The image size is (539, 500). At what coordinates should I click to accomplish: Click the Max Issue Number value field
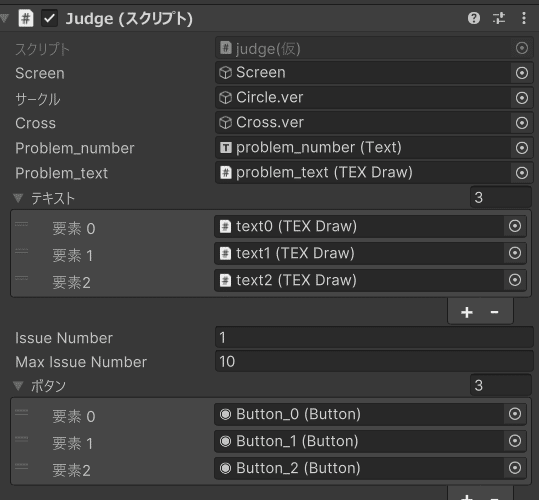(x=374, y=362)
